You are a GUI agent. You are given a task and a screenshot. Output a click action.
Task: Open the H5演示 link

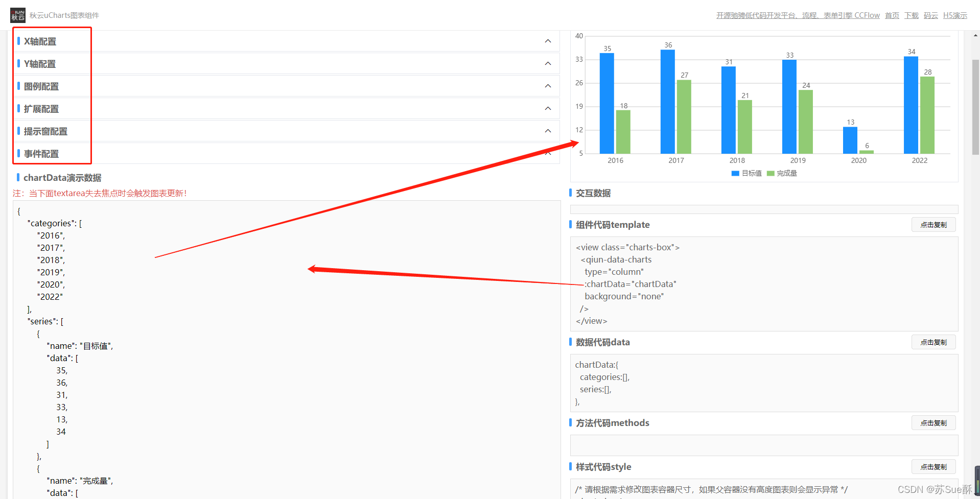pyautogui.click(x=955, y=15)
